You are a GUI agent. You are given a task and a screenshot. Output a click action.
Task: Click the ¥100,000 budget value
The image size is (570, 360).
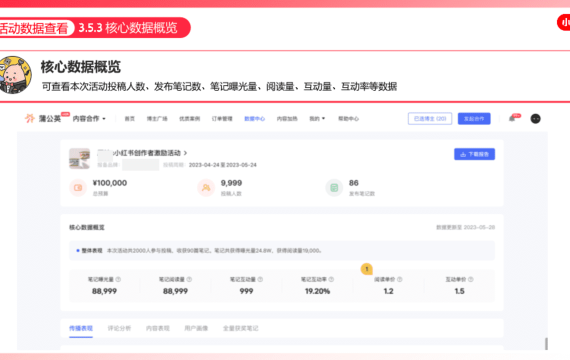pyautogui.click(x=110, y=183)
